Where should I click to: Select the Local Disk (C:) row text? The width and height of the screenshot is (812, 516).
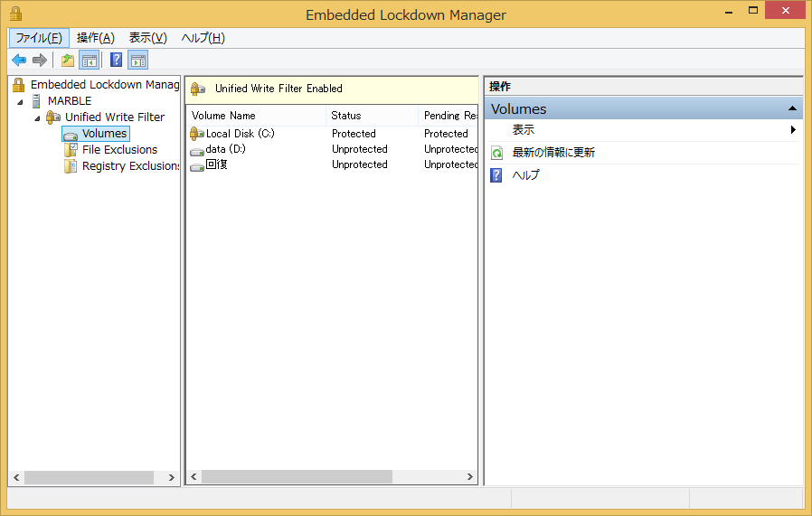240,134
